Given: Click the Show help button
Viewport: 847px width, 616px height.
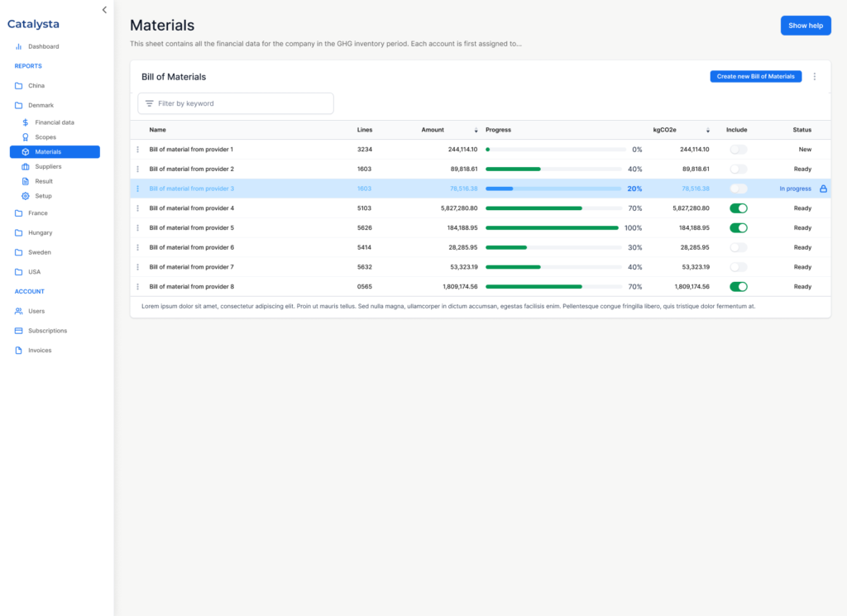Looking at the screenshot, I should click(x=805, y=26).
